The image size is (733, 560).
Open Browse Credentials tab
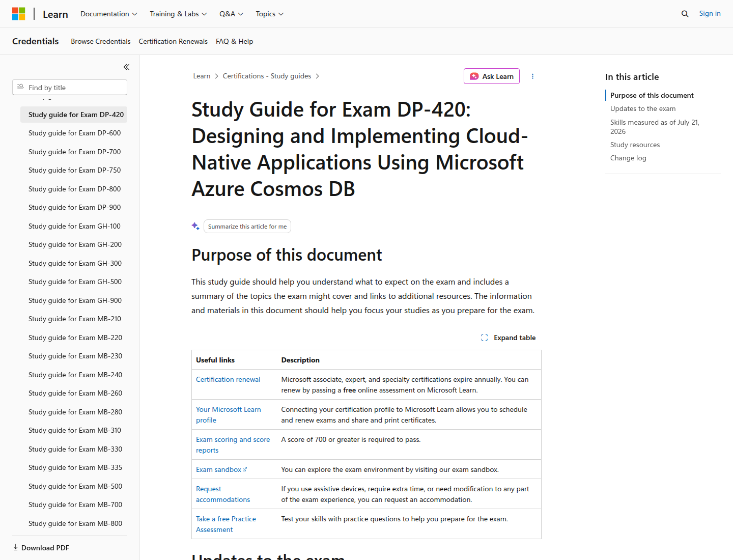101,41
